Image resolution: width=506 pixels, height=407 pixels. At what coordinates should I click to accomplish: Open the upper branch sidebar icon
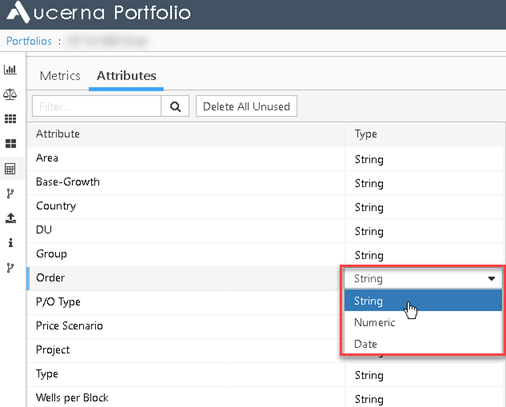(x=10, y=193)
